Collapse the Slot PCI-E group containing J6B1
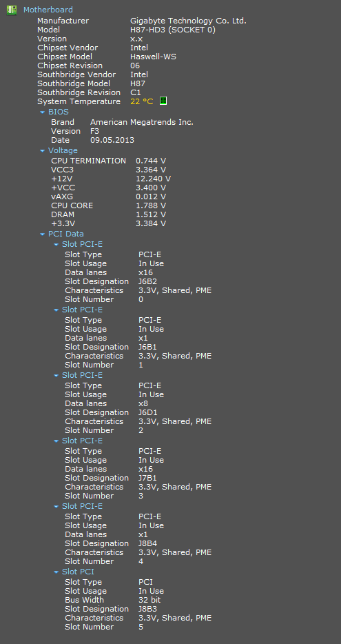The height and width of the screenshot is (644, 341). coord(56,310)
